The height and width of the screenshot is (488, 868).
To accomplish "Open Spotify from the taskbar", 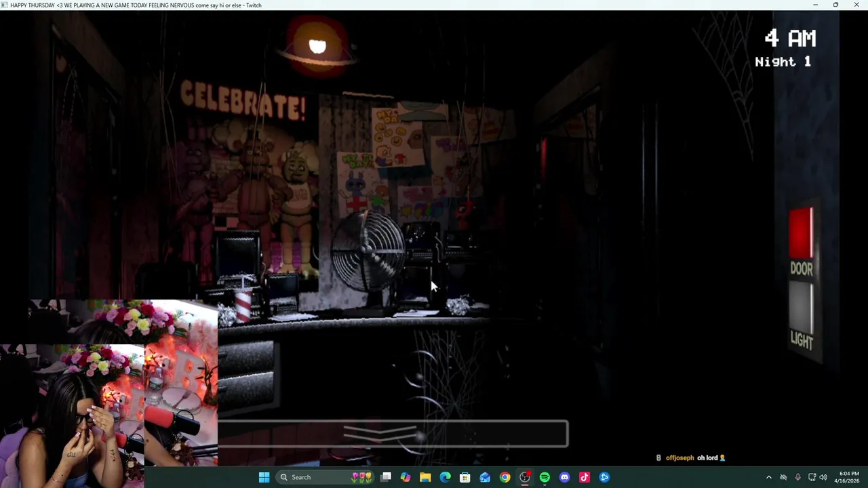I will tap(545, 477).
